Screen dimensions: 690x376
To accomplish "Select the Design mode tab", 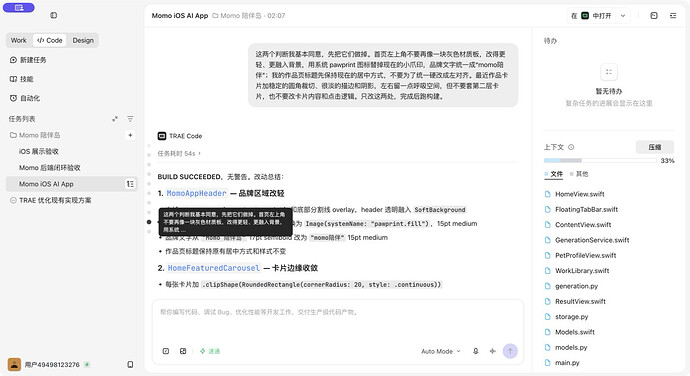I will tap(83, 41).
